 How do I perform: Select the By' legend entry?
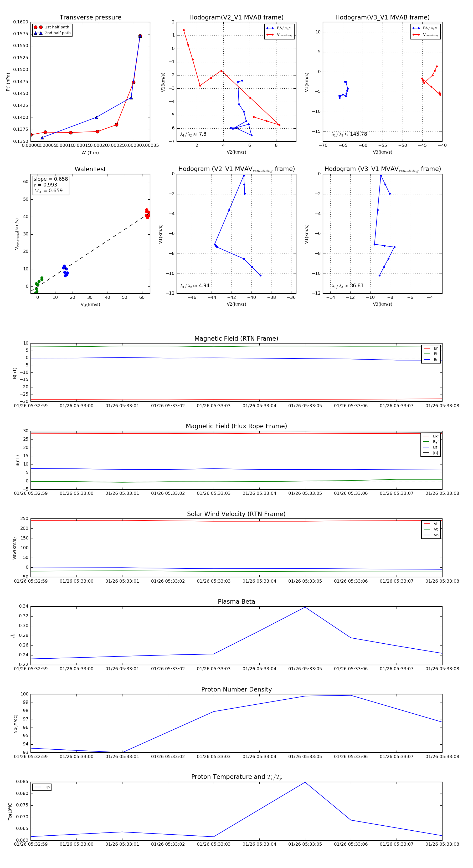(431, 442)
